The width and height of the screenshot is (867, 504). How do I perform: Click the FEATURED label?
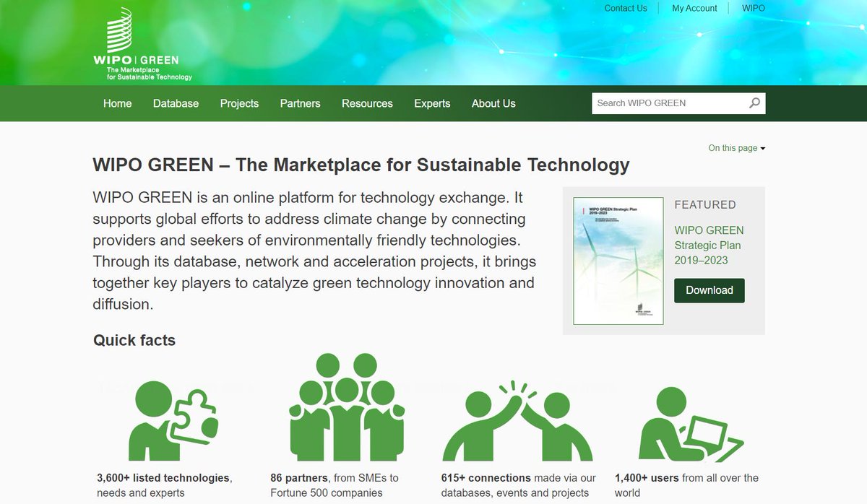[x=705, y=205]
